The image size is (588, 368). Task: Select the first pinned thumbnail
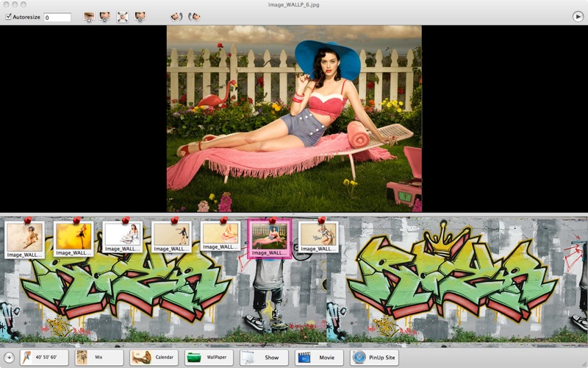point(25,237)
